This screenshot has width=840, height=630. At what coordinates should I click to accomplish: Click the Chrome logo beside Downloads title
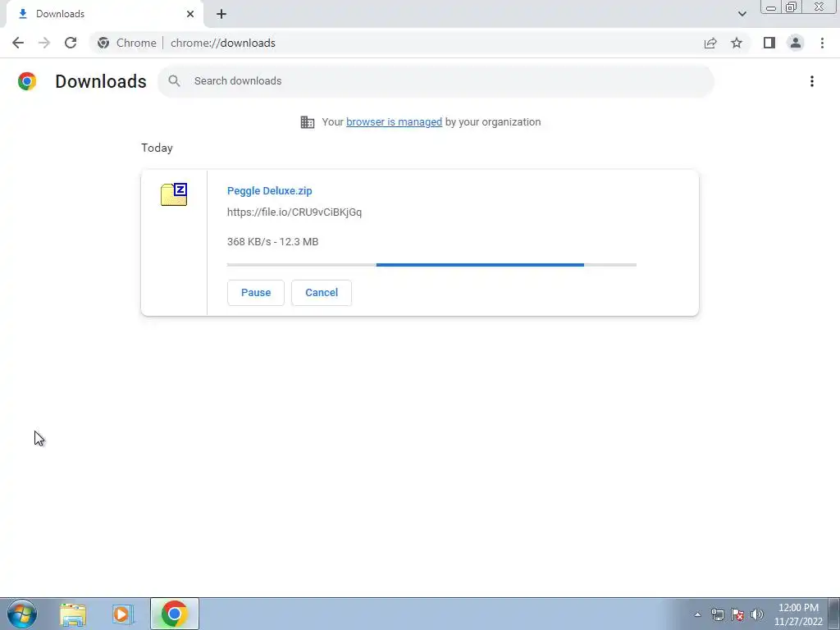(x=27, y=81)
